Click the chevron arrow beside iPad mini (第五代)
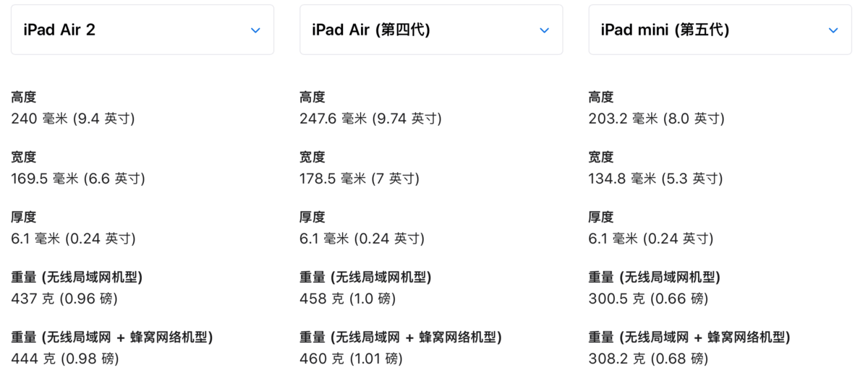This screenshot has height=391, width=868. [833, 30]
